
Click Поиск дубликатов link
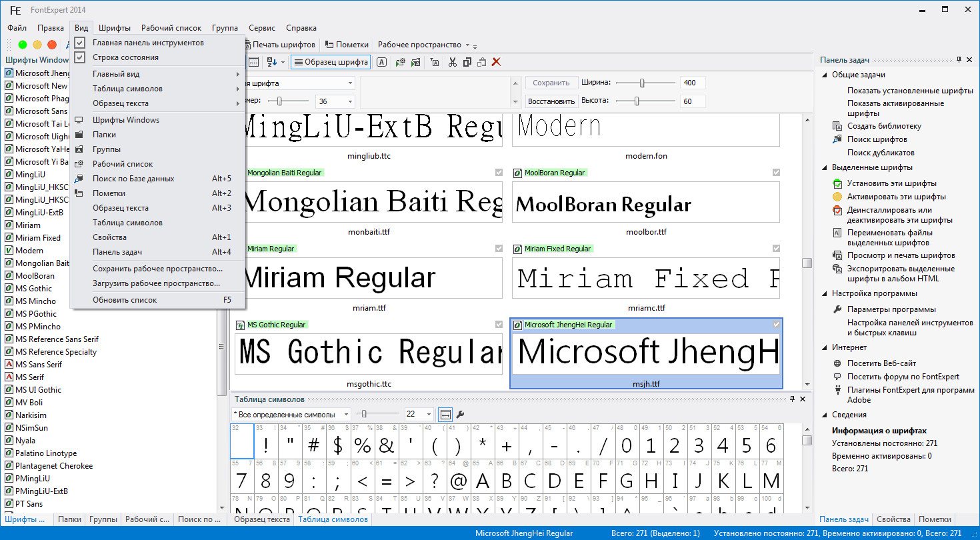click(x=881, y=153)
